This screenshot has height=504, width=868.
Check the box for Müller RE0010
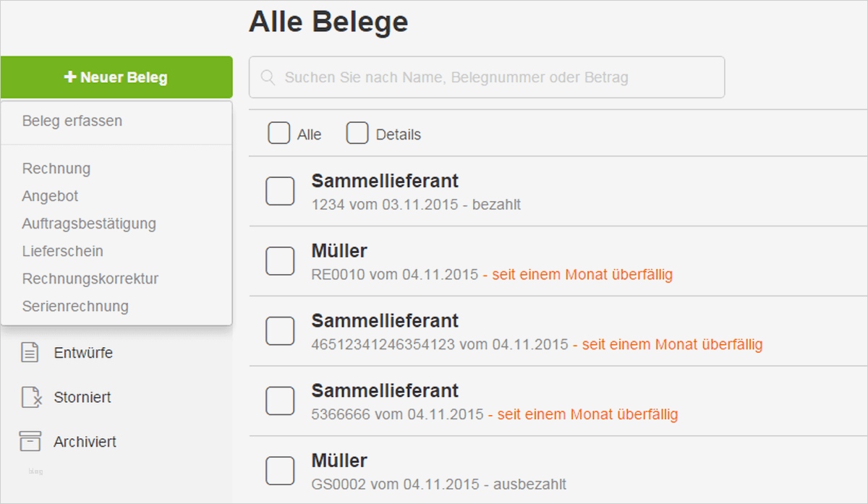tap(280, 261)
